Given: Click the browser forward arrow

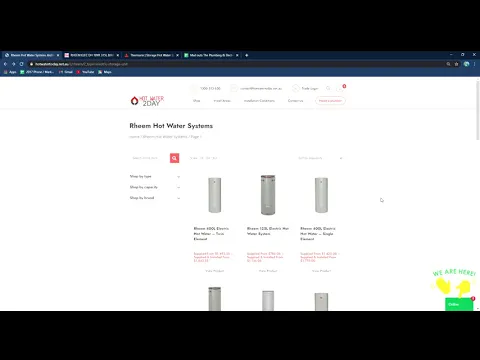Looking at the screenshot, I should [13, 64].
